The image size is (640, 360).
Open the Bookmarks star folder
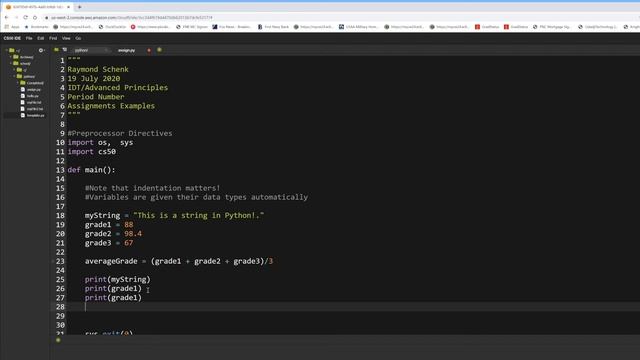coord(37,27)
